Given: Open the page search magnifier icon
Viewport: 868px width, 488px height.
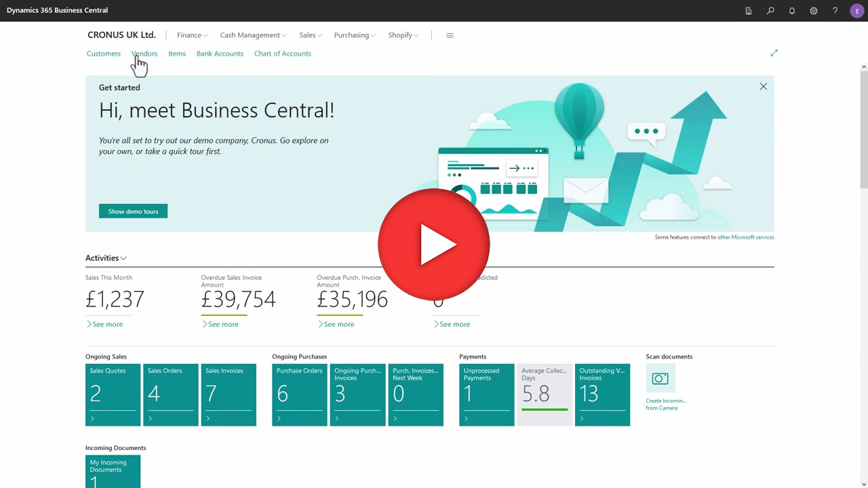Looking at the screenshot, I should pos(770,11).
